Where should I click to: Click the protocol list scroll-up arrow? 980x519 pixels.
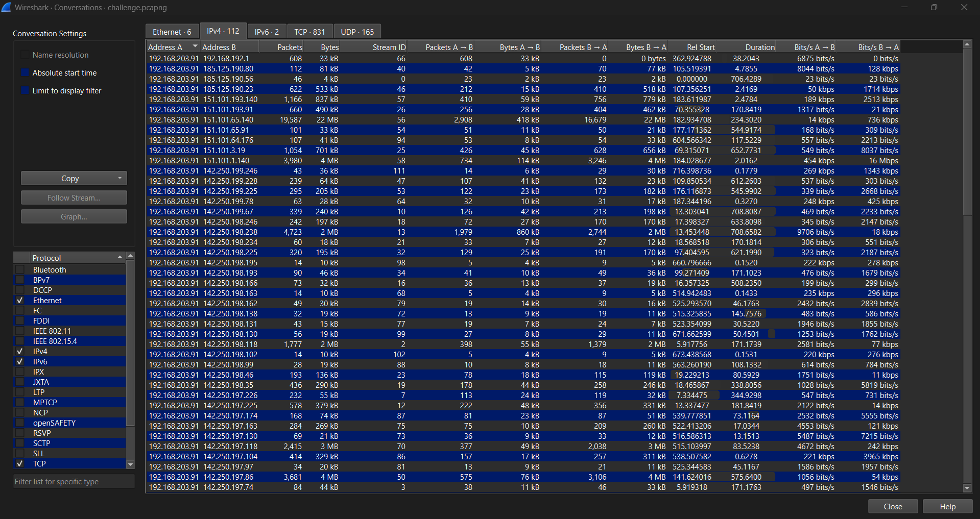click(130, 256)
